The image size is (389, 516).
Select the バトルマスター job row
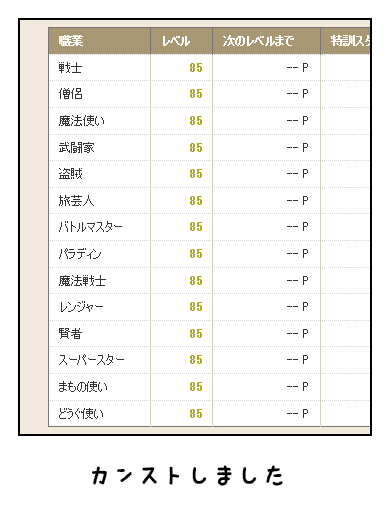point(210,227)
